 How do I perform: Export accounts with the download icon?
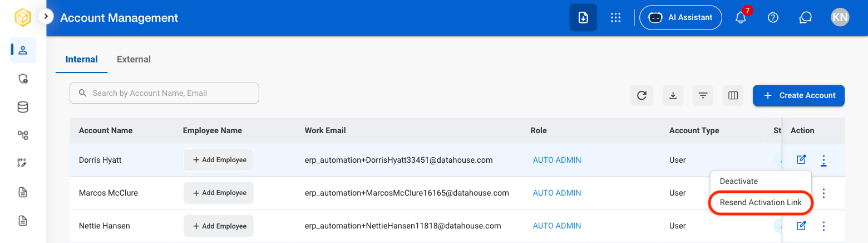[673, 95]
